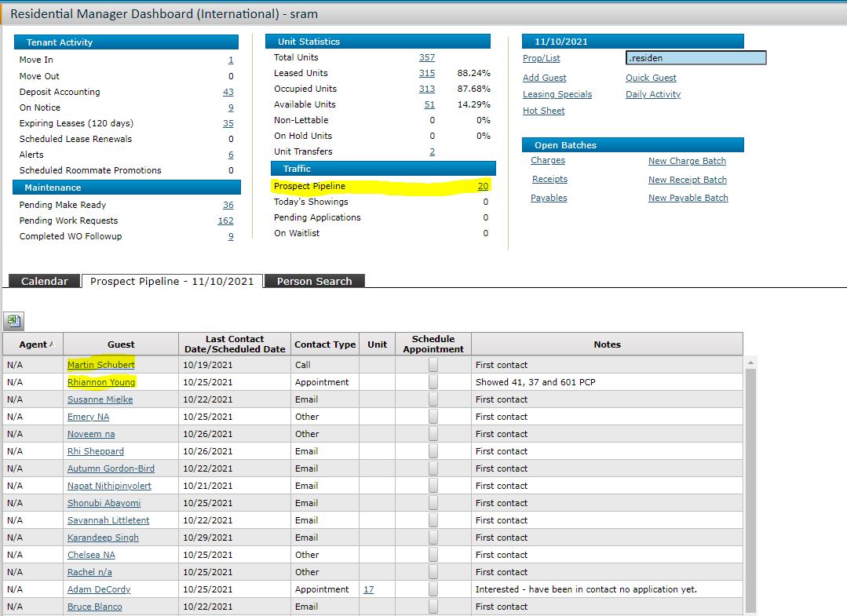Select appointment checkbox for Napat Nithipinyolert
Screen dimensions: 847x616
click(x=433, y=486)
